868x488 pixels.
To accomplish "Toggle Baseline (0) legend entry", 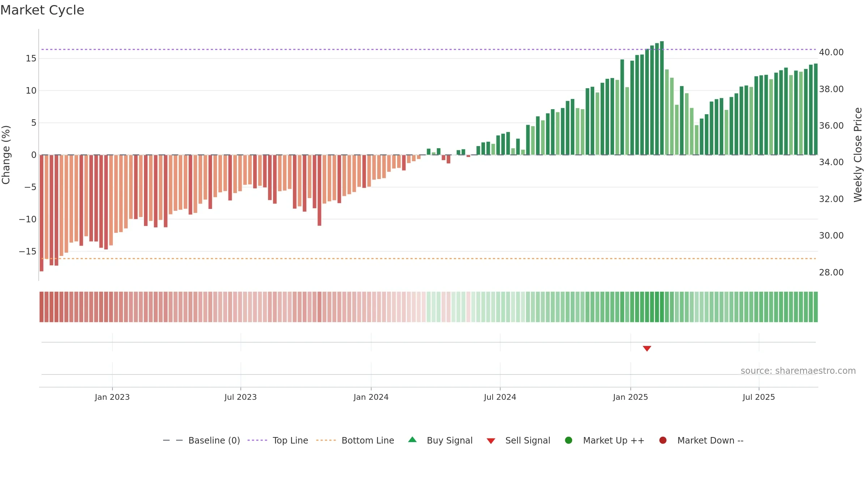I will click(x=201, y=440).
